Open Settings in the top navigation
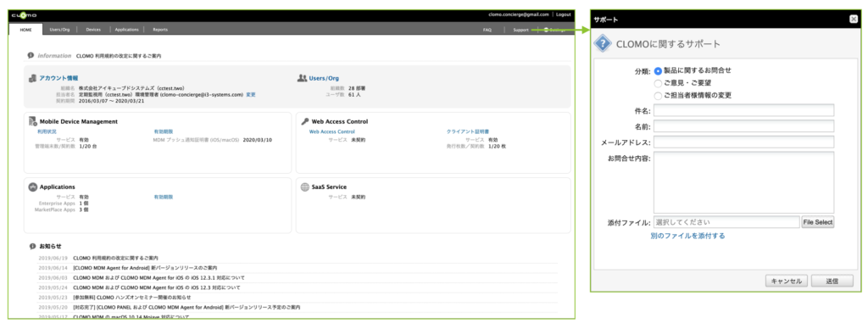 pos(555,30)
